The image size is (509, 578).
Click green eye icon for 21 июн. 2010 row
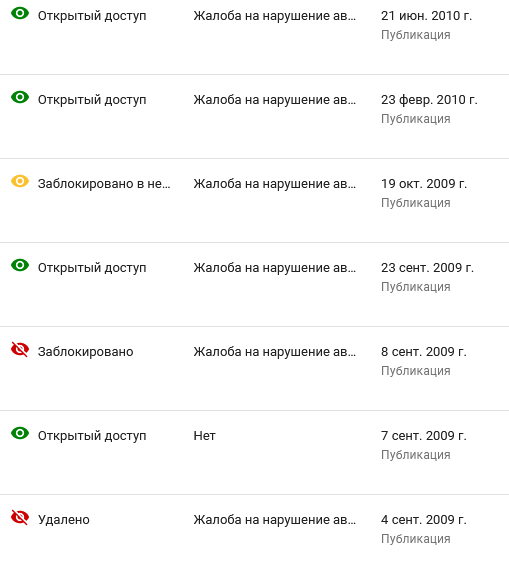pyautogui.click(x=20, y=14)
